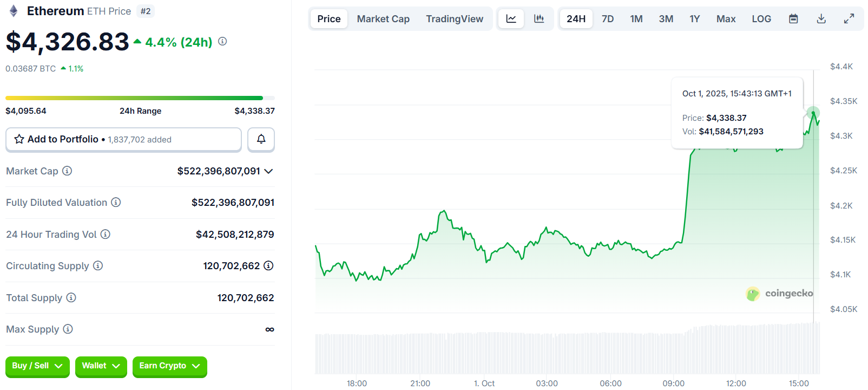The width and height of the screenshot is (868, 390).
Task: Open the Wallet dropdown
Action: (101, 366)
